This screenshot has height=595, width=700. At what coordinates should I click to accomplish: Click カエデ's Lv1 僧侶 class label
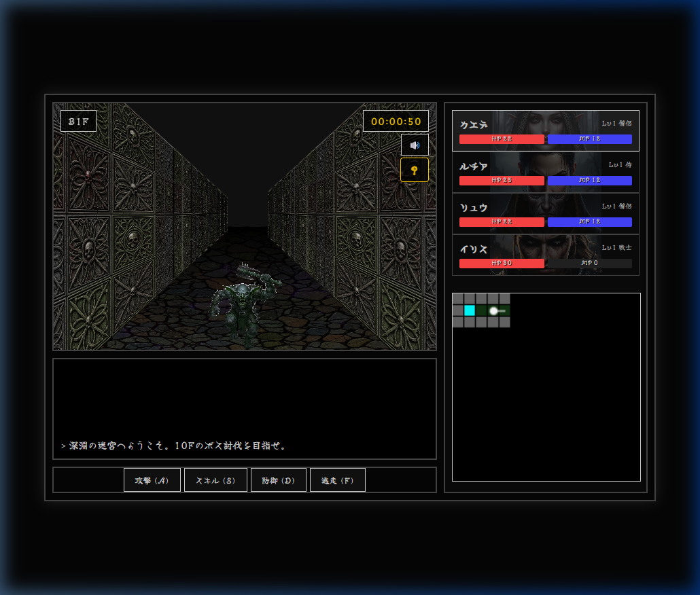click(x=616, y=124)
